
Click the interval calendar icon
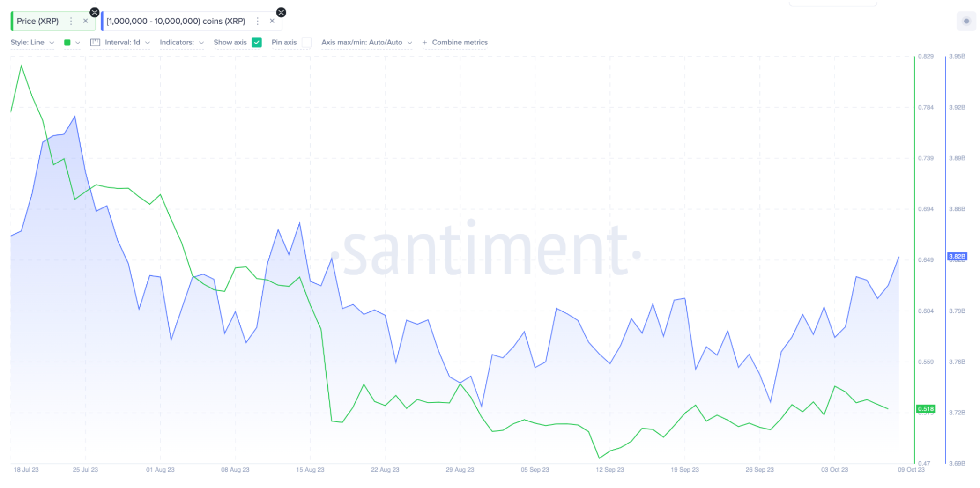coord(95,43)
